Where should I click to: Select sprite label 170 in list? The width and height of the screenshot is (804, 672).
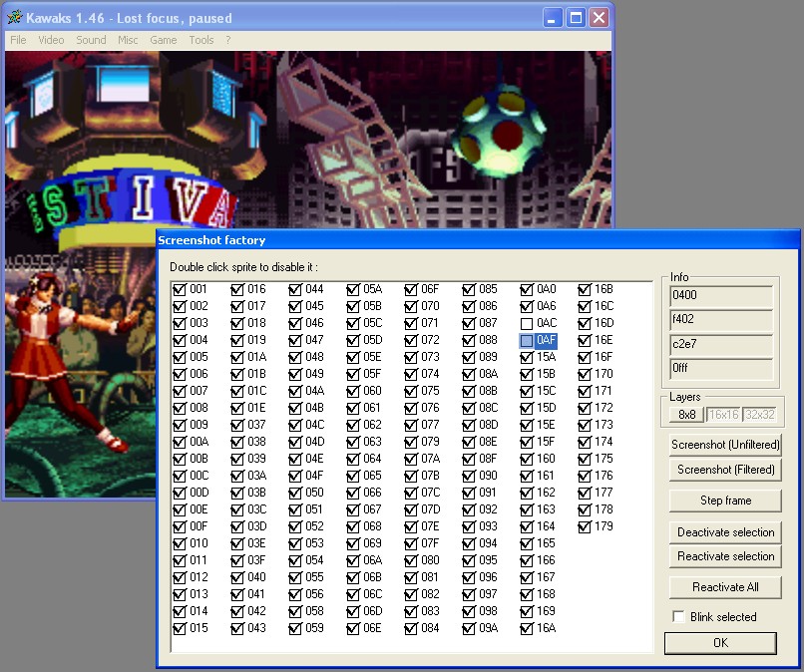(x=603, y=374)
